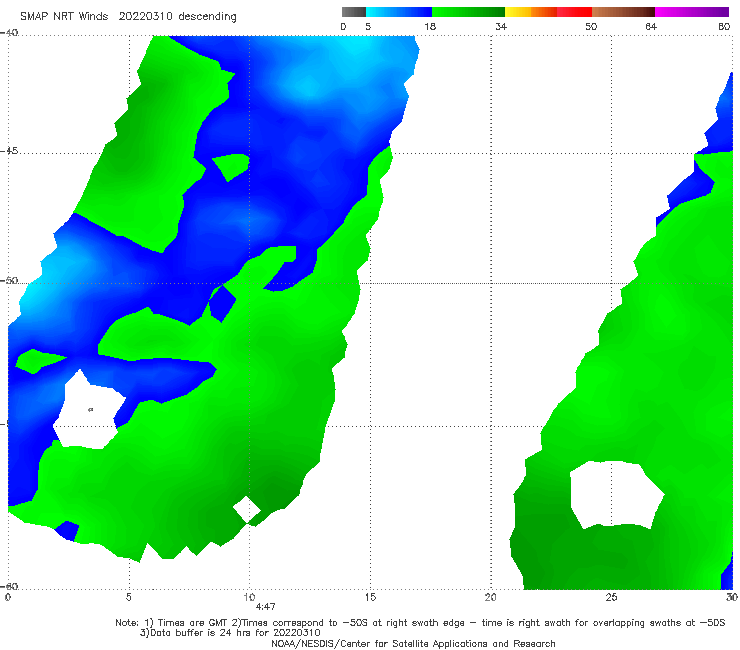Select the brown 50–64 color bar segment

(x=623, y=12)
